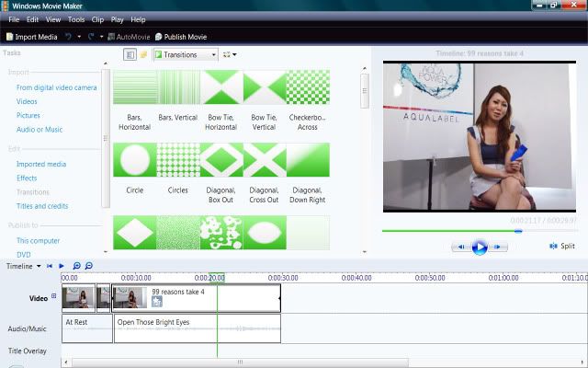588x368 pixels.
Task: Click the Tasks pane scrollbar
Action: point(106,138)
